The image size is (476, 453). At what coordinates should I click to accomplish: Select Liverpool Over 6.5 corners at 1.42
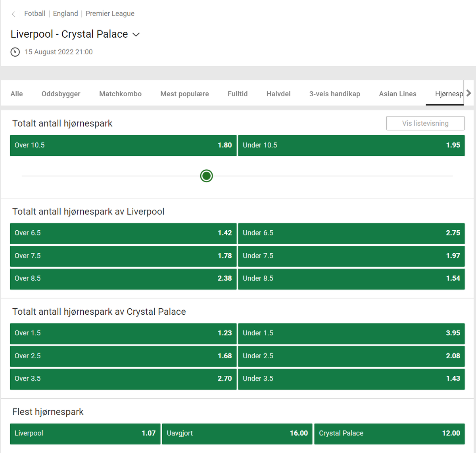123,233
